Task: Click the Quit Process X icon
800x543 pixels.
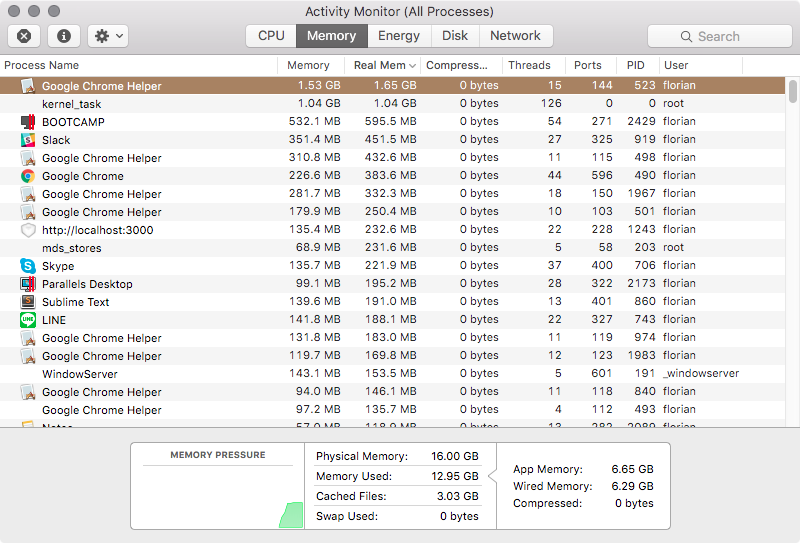Action: coord(24,36)
